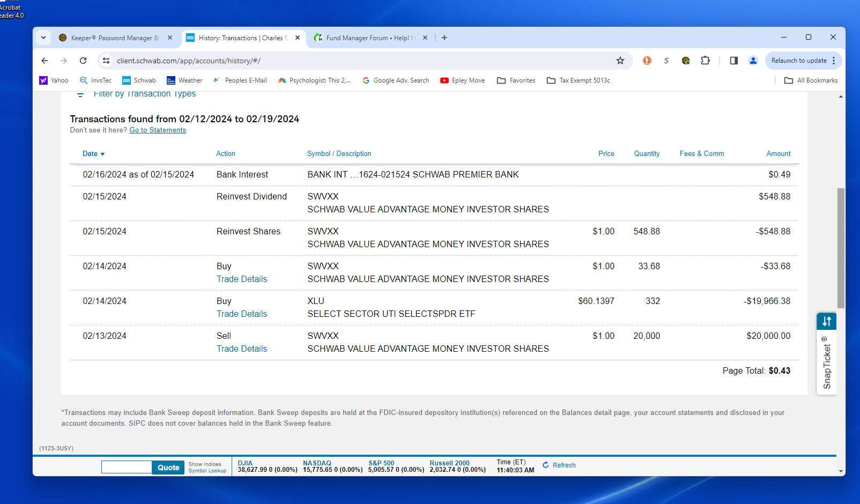
Task: Open the Acrobat Reader 4.0 desktop icon
Action: coord(12,10)
